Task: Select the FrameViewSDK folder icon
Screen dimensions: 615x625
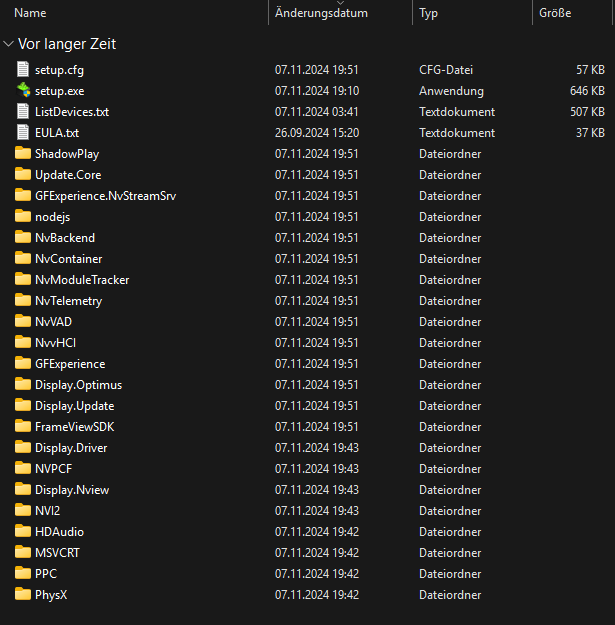Action: [x=23, y=426]
